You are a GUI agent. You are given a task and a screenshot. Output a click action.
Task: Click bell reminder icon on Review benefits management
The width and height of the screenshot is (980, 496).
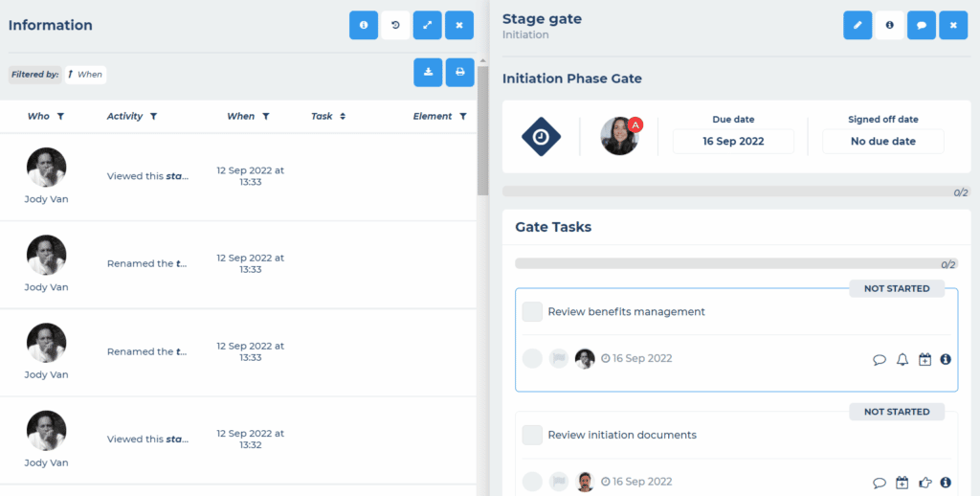(x=902, y=360)
